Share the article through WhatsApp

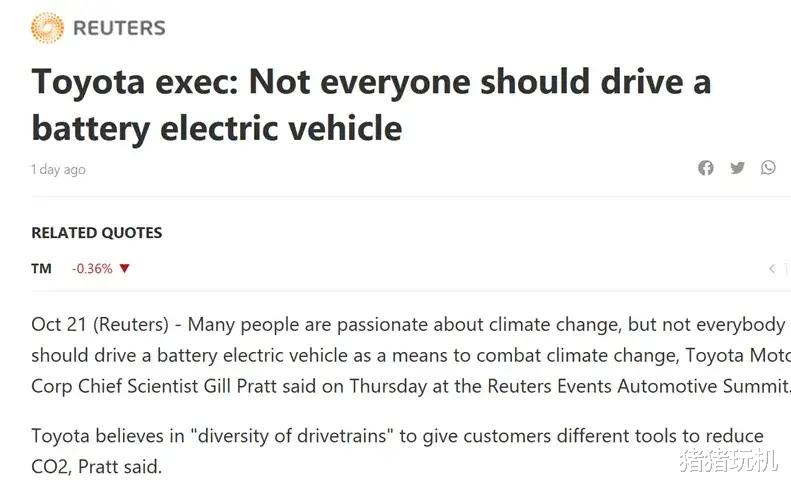(768, 168)
